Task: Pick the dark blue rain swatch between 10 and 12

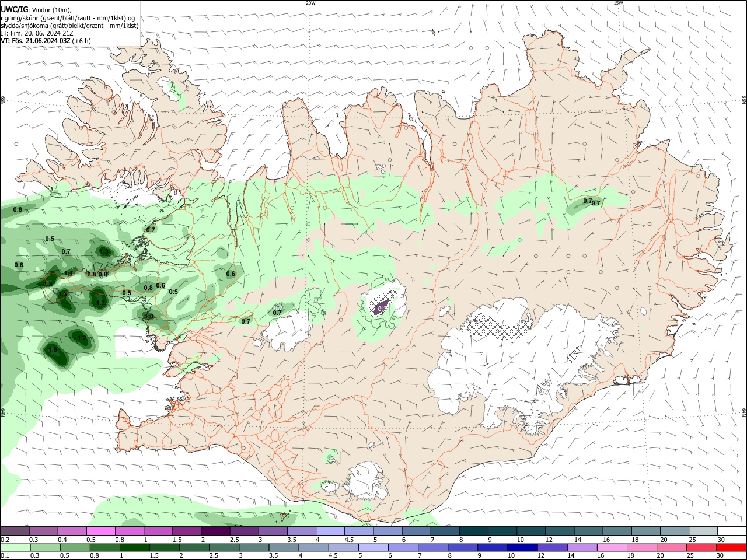Action: pos(521,548)
